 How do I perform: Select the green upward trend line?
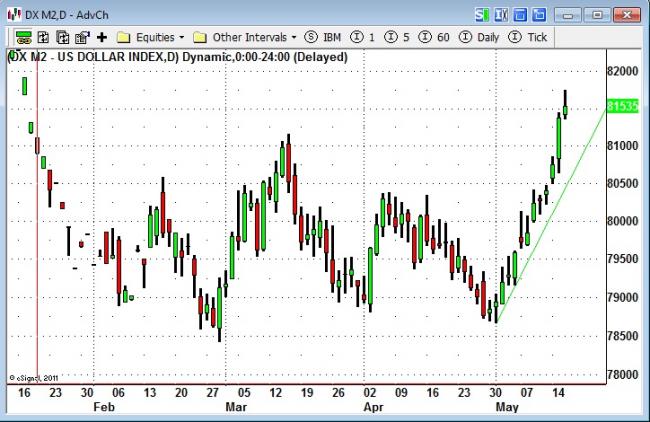coord(551,216)
